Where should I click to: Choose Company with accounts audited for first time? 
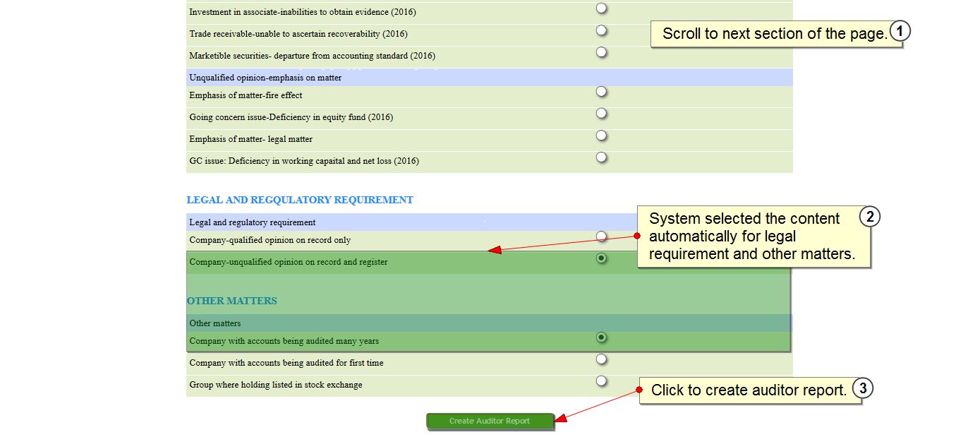pyautogui.click(x=601, y=359)
